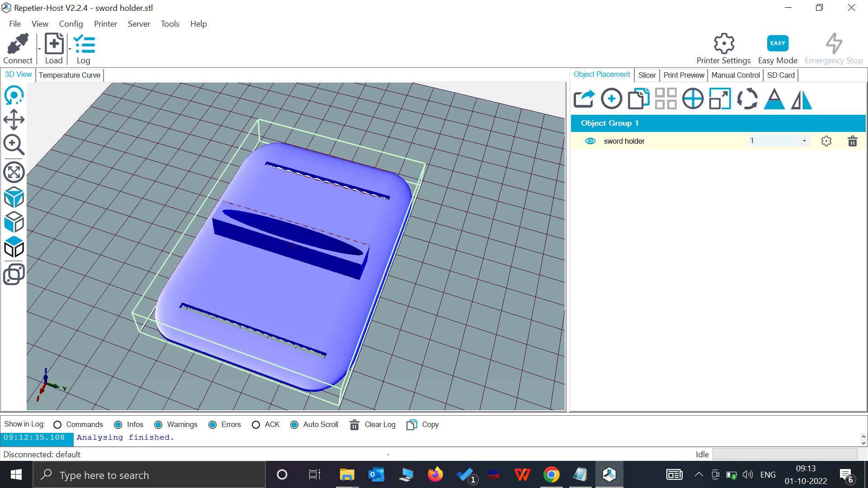Select the Move viewport tool
Screen dimensions: 868x488
tap(14, 120)
